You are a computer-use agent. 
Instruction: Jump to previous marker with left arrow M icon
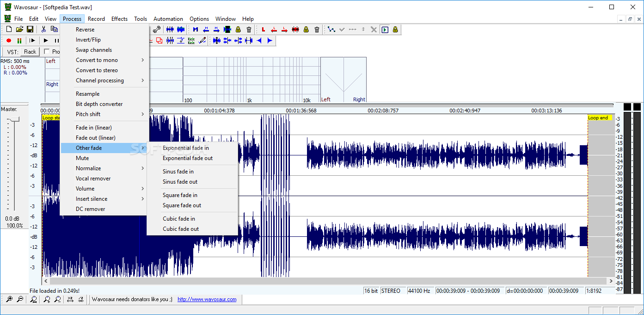[x=206, y=29]
